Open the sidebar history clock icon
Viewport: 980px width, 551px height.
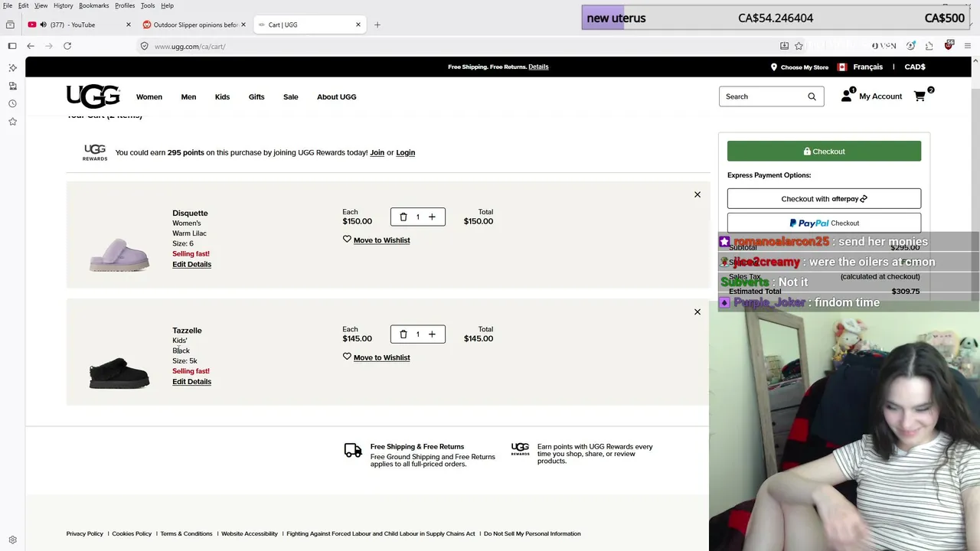tap(12, 103)
